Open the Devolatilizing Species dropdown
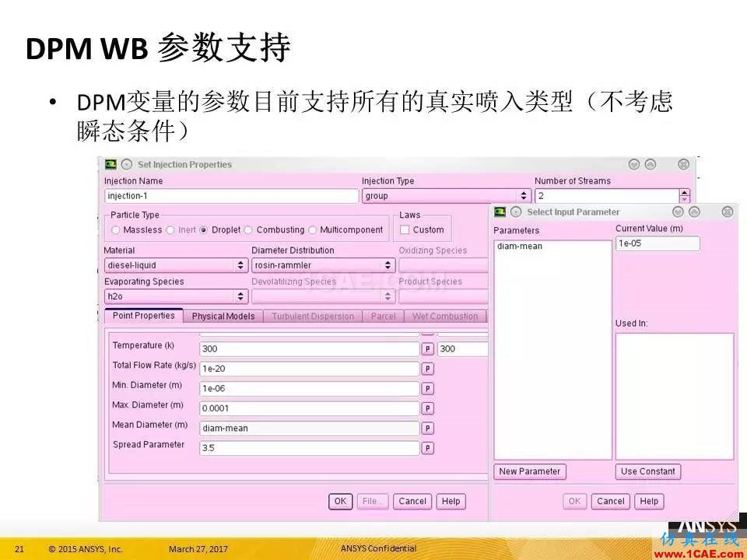 [323, 296]
